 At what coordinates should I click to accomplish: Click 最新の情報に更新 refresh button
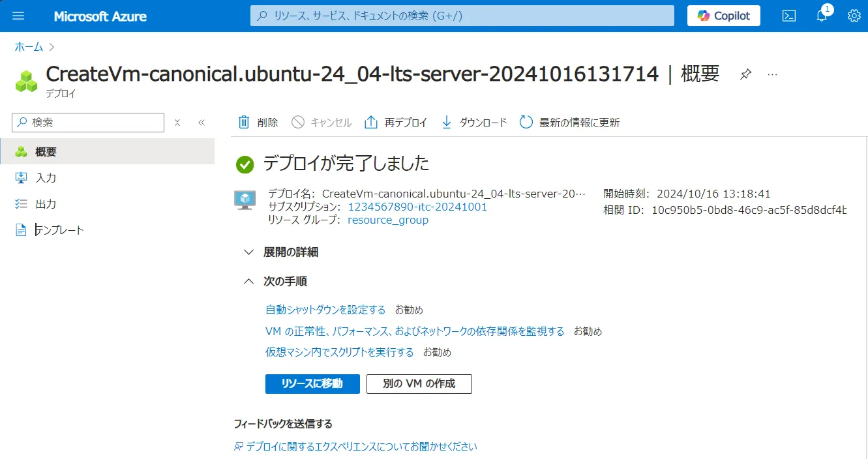point(569,123)
